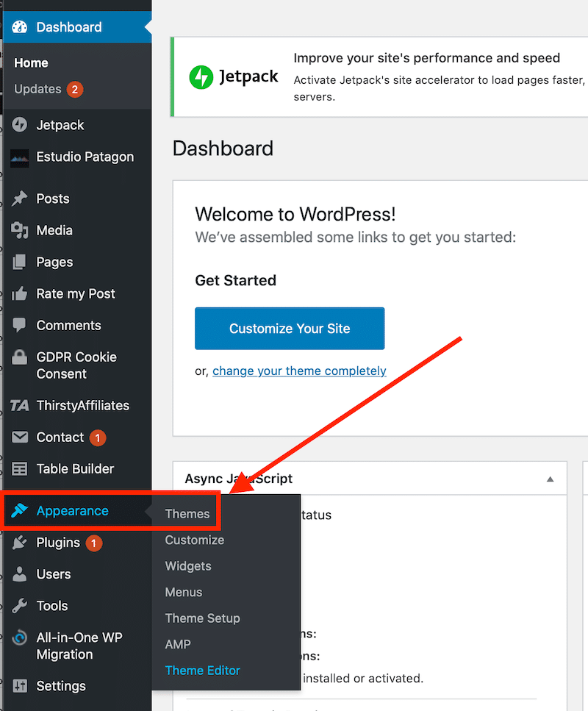The width and height of the screenshot is (588, 711).
Task: Collapse the Async JavaScript widget panel
Action: [x=550, y=479]
